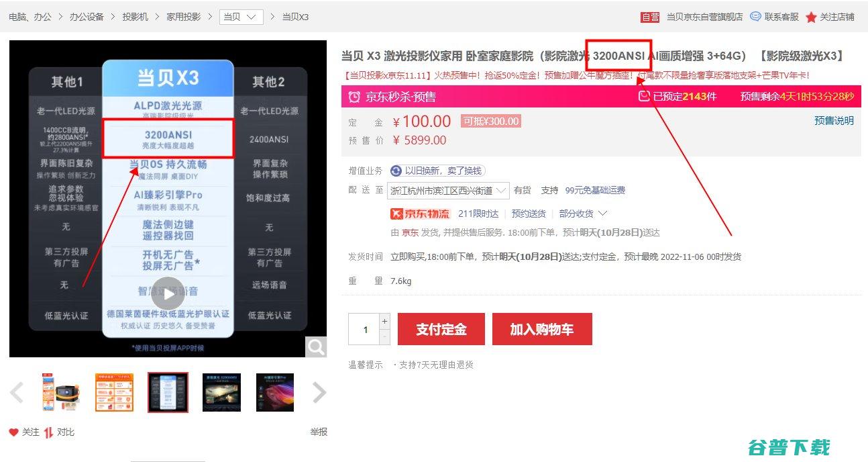
Task: Click the 7.6kg weight value
Action: coord(401,281)
